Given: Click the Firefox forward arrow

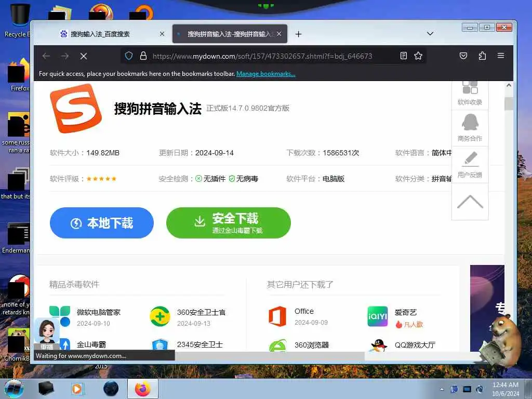Looking at the screenshot, I should tap(65, 56).
